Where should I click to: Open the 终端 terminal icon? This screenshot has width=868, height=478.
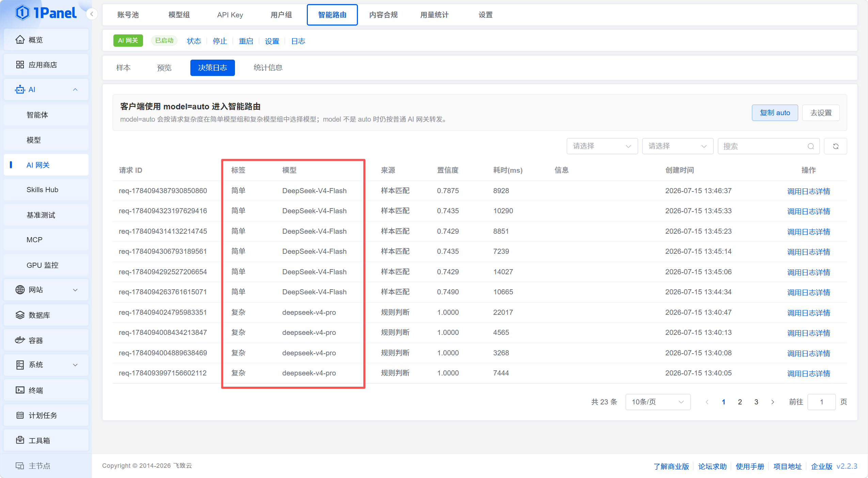click(20, 390)
